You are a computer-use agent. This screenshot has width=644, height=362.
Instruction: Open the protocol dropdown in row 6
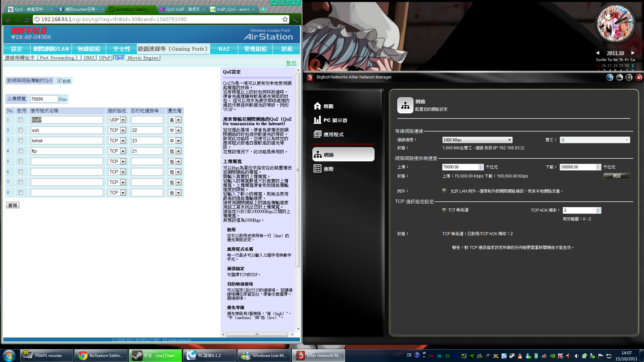point(117,172)
